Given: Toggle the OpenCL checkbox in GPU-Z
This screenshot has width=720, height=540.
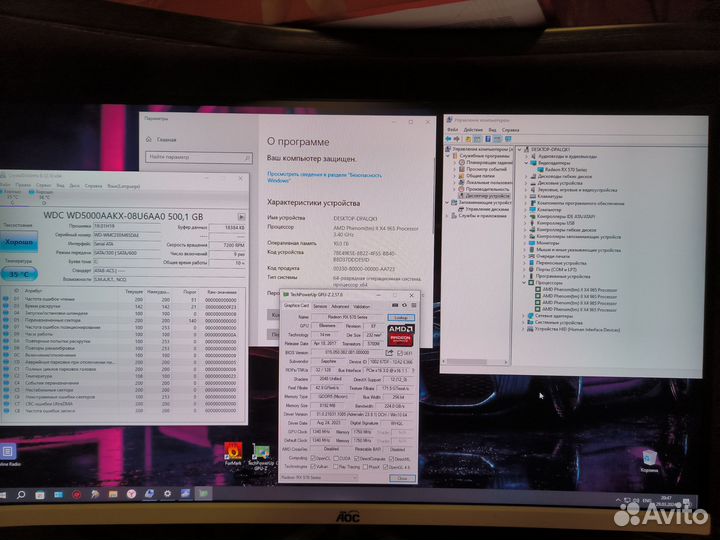Looking at the screenshot, I should [x=313, y=458].
